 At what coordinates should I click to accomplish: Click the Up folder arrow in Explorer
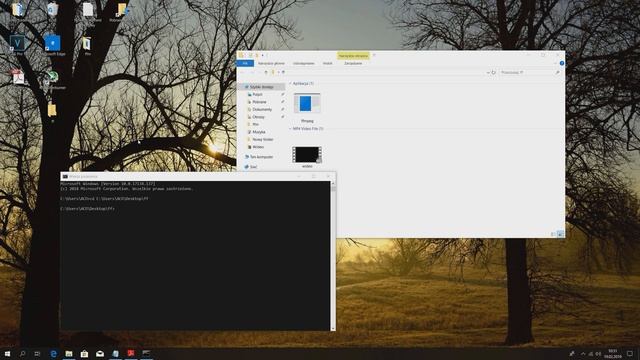point(266,72)
